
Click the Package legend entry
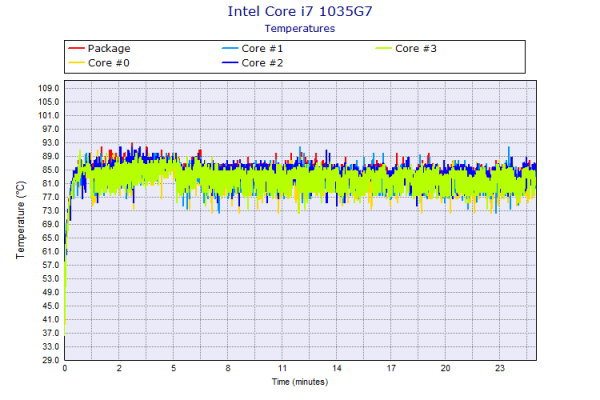tap(99, 49)
